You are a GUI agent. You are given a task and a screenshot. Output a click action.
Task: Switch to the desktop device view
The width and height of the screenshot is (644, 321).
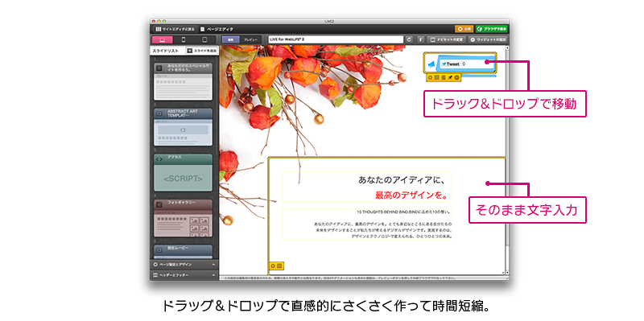162,39
